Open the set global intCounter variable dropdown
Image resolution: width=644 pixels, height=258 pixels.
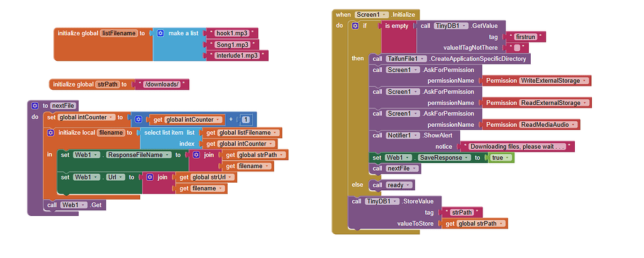[x=111, y=117]
